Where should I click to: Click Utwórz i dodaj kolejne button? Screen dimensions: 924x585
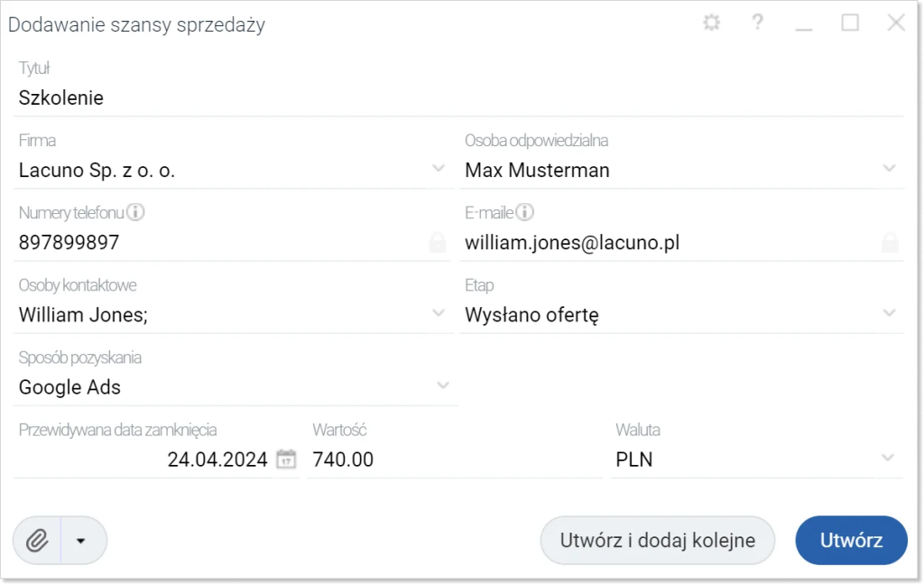[658, 540]
